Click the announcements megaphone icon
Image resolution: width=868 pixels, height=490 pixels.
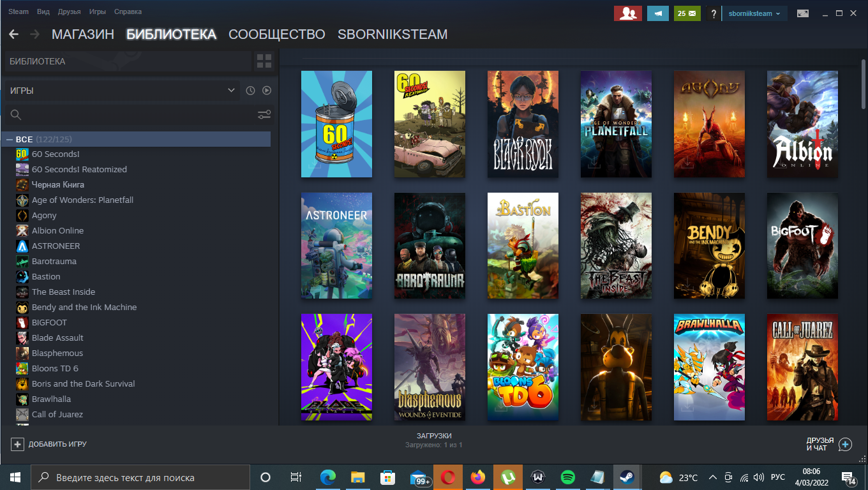coord(657,13)
